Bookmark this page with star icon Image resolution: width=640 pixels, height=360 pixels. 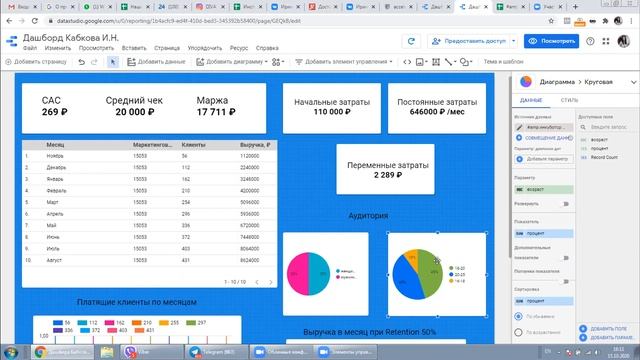(551, 21)
